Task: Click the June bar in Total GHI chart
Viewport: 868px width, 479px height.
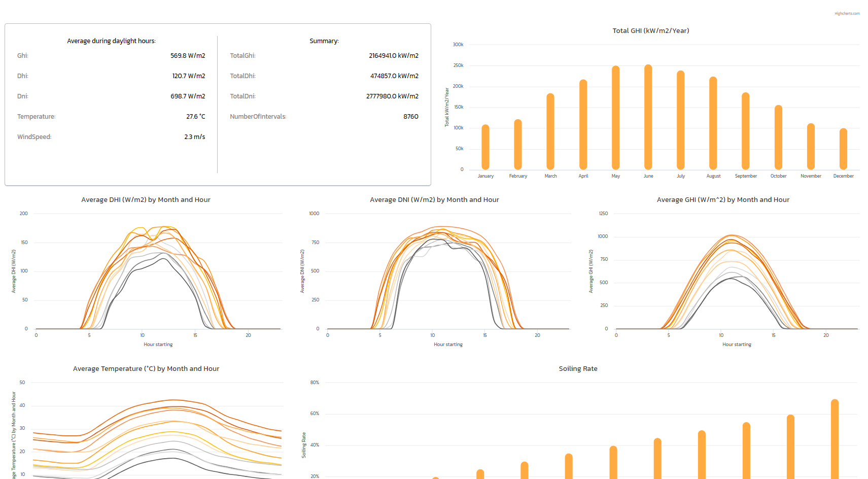Action: tap(648, 117)
